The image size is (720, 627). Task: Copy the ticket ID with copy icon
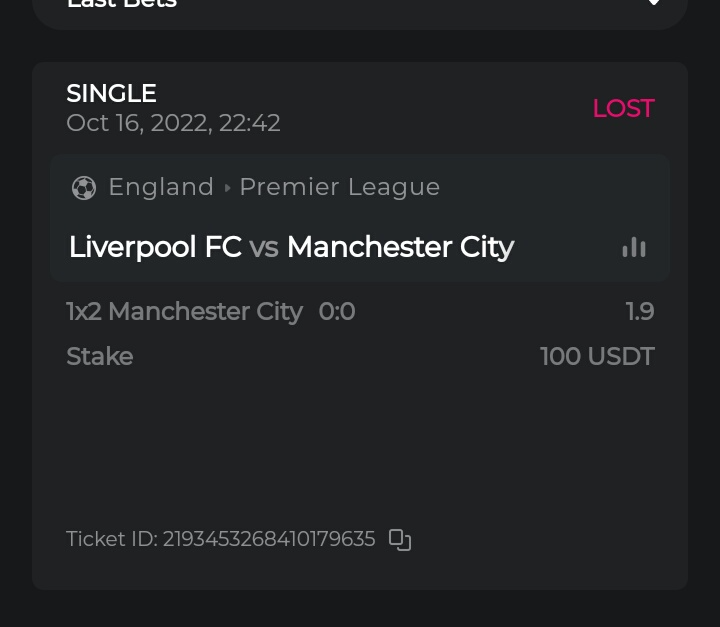click(400, 540)
